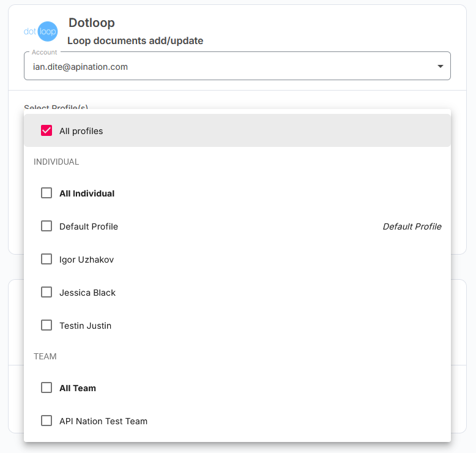This screenshot has width=476, height=453.
Task: Uncheck the All profiles checkbox
Action: [x=46, y=130]
